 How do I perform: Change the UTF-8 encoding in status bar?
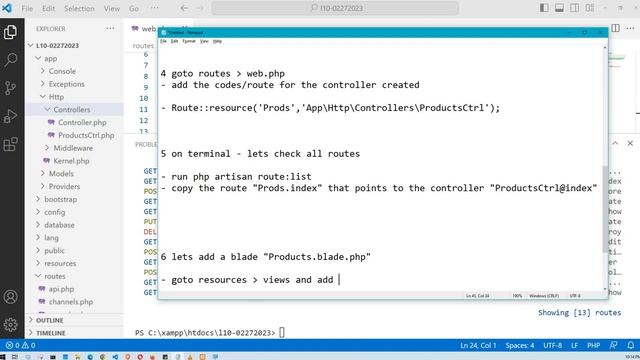click(552, 345)
